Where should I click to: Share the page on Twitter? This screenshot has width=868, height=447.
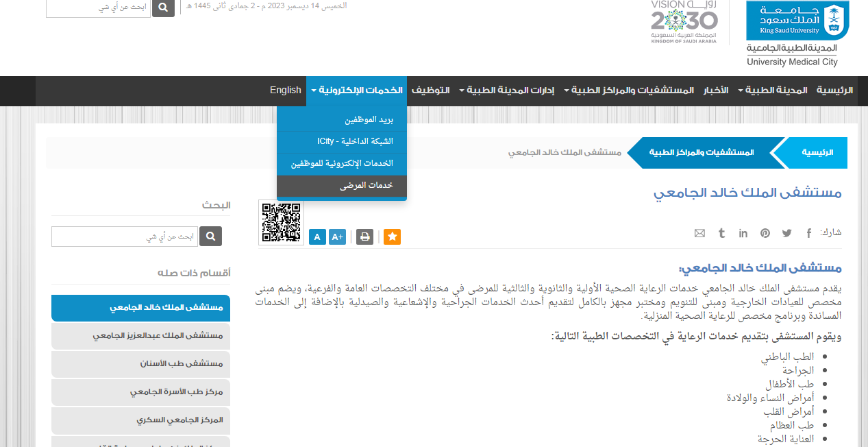click(786, 233)
